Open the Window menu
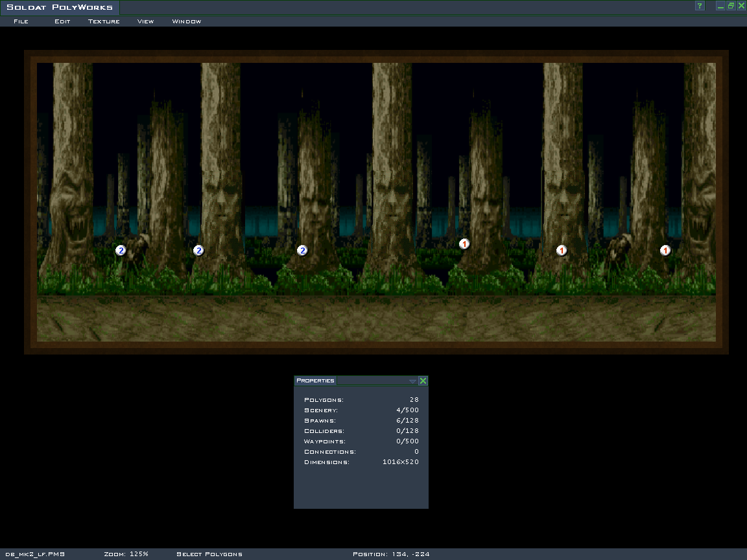 click(187, 21)
